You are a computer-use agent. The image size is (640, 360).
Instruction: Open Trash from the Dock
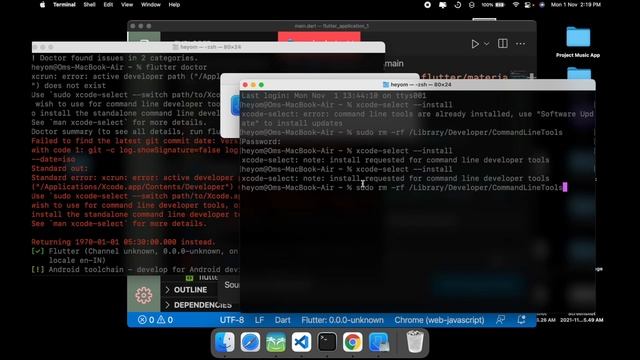[415, 342]
